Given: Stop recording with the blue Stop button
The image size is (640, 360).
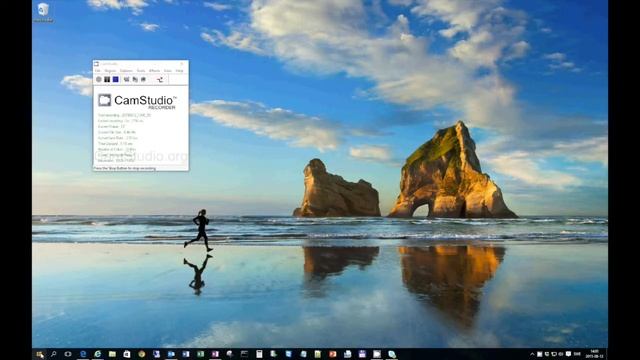Looking at the screenshot, I should tap(116, 79).
